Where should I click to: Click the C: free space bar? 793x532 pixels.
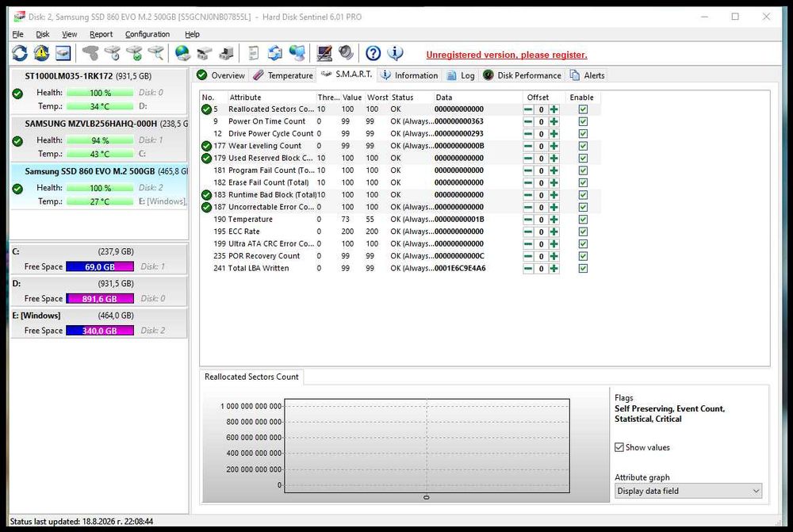100,266
